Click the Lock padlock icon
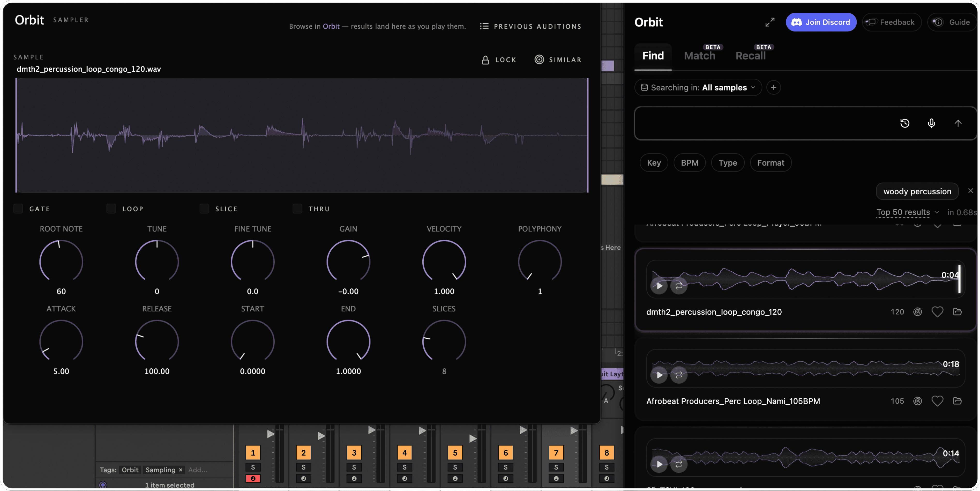This screenshot has width=980, height=491. click(485, 60)
